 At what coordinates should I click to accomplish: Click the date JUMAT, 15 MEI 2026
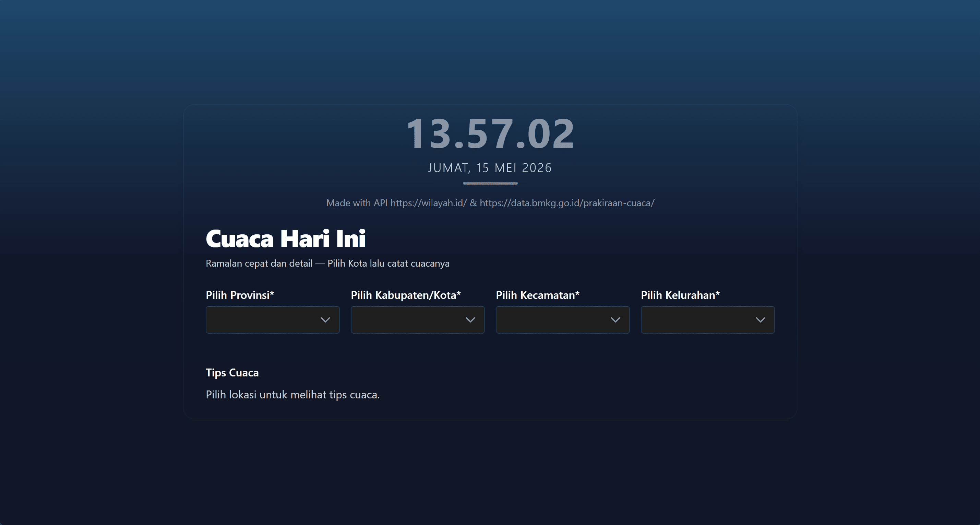[x=490, y=168]
